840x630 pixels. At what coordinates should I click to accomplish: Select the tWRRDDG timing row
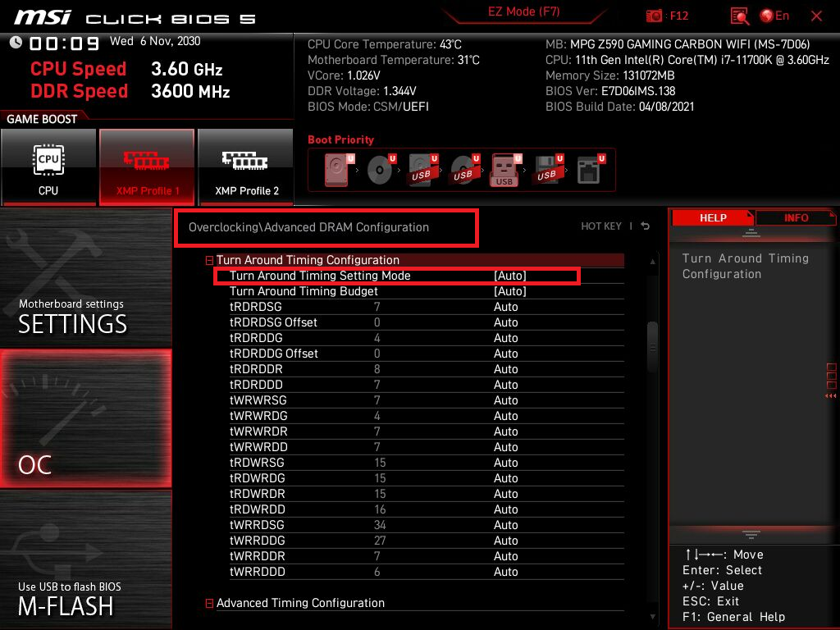(427, 540)
